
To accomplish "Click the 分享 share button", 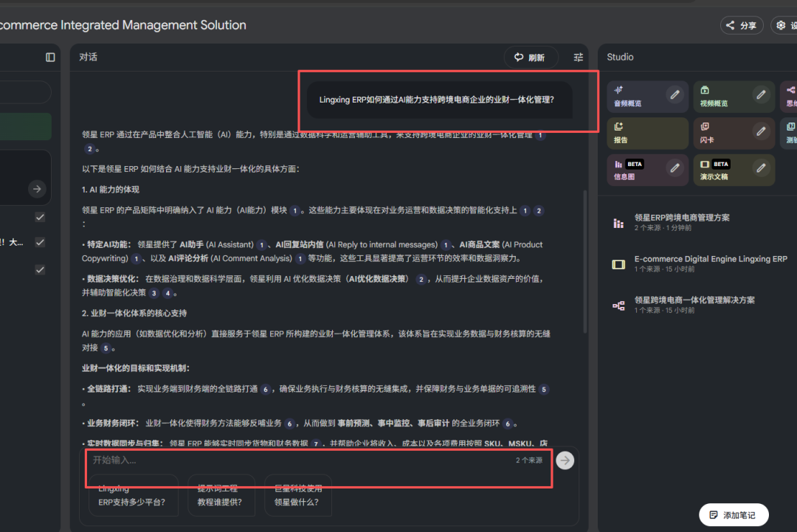I will coord(742,25).
